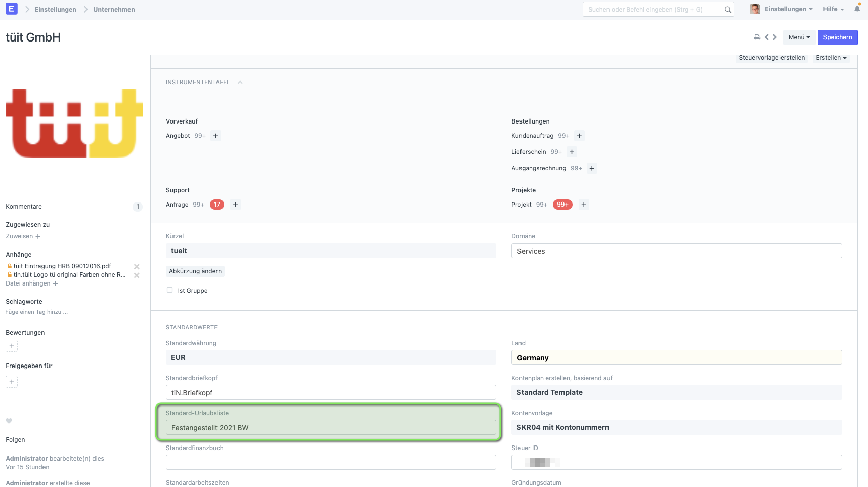The height and width of the screenshot is (487, 868).
Task: Click the user avatar picture
Action: click(755, 9)
